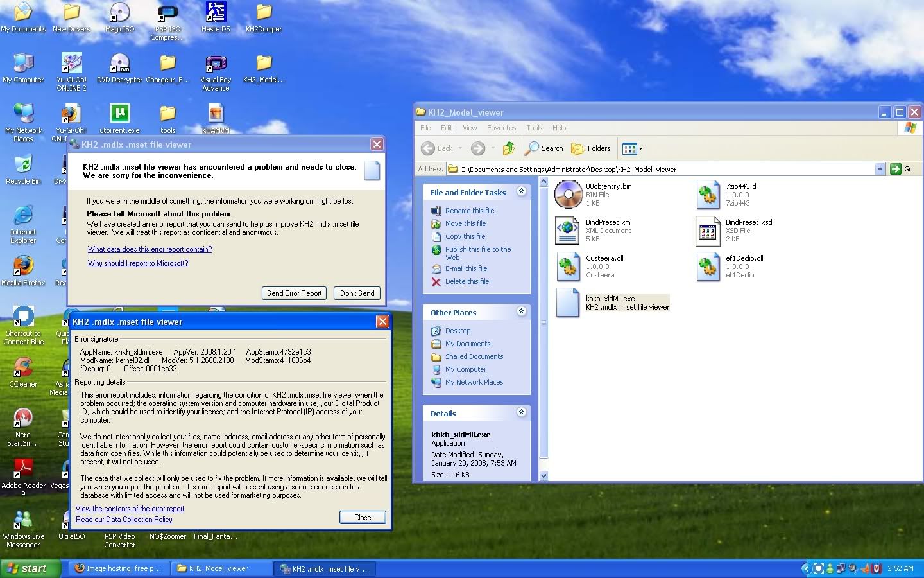924x578 pixels.
Task: Click Close in error signature dialog
Action: [363, 518]
